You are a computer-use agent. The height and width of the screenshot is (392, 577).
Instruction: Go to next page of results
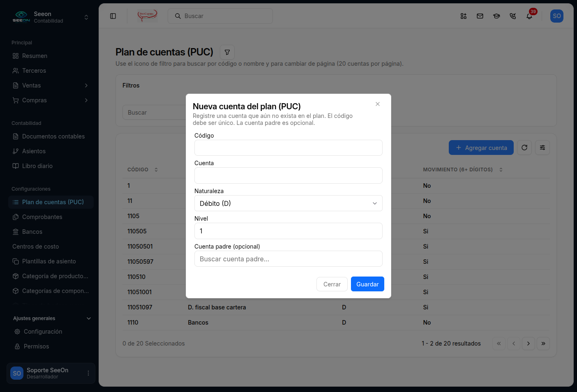click(529, 344)
